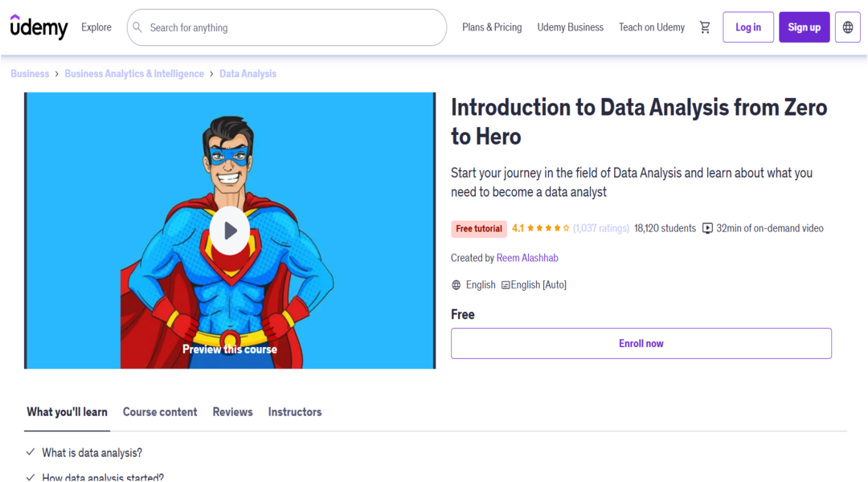Click the Sign up button
This screenshot has width=868, height=482.
click(x=804, y=27)
